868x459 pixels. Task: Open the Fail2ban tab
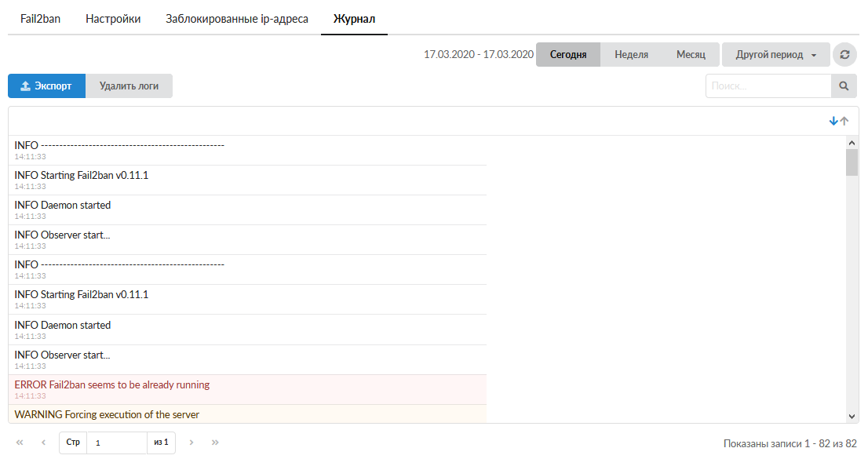click(x=40, y=19)
